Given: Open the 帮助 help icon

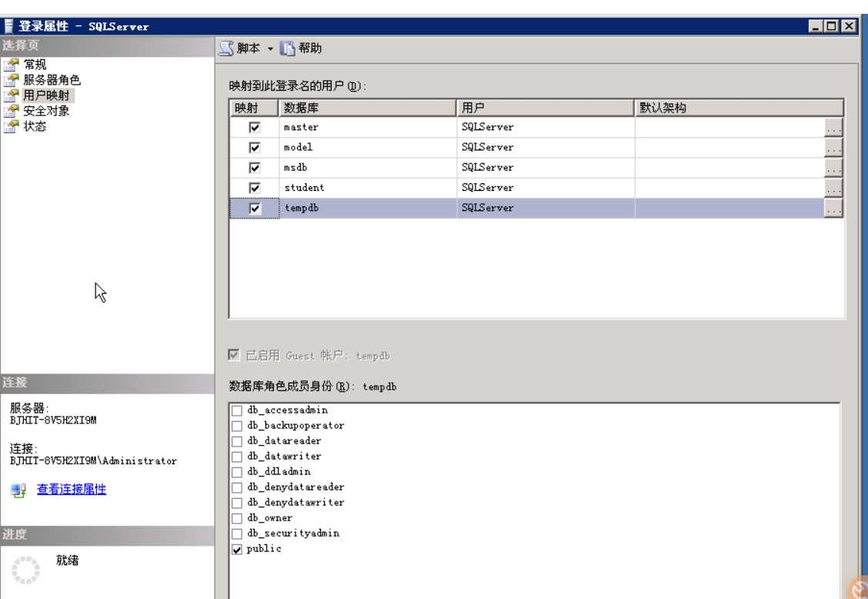Looking at the screenshot, I should tap(287, 49).
